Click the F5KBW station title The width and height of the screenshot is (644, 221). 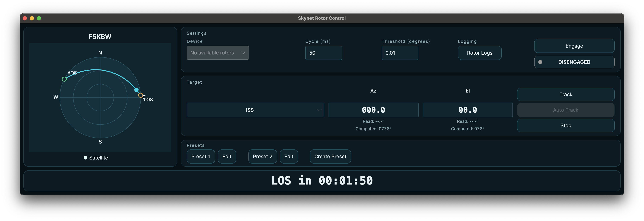(100, 37)
